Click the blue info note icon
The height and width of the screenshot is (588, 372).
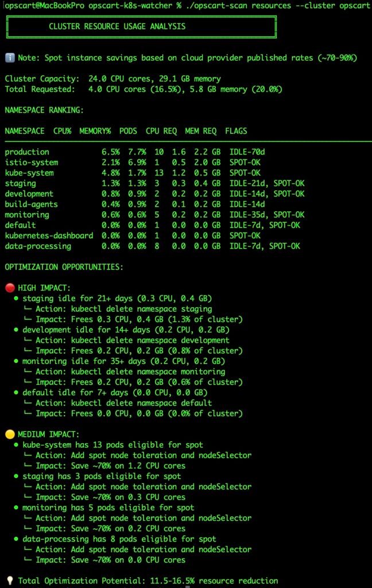pyautogui.click(x=10, y=58)
